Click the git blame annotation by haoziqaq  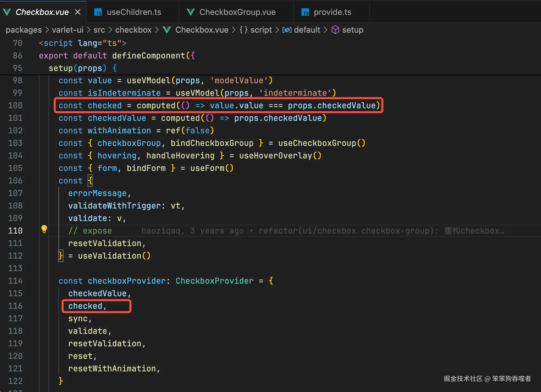click(x=323, y=231)
